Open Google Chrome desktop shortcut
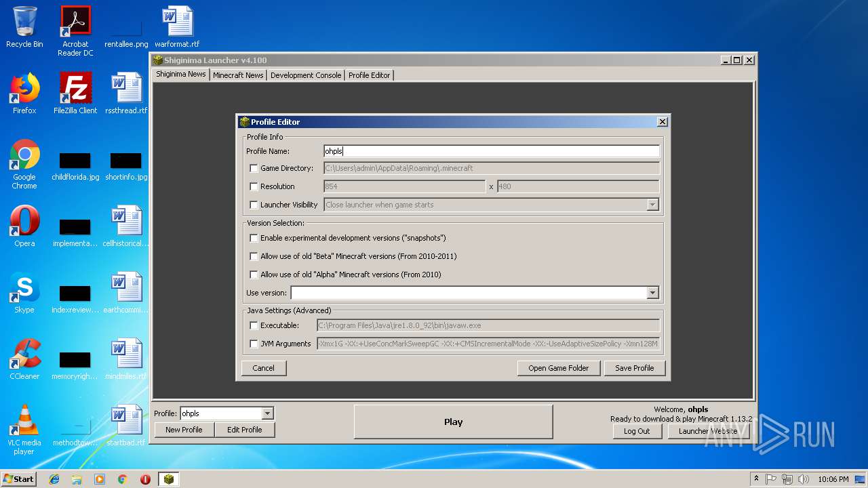This screenshot has width=868, height=488. [x=24, y=164]
